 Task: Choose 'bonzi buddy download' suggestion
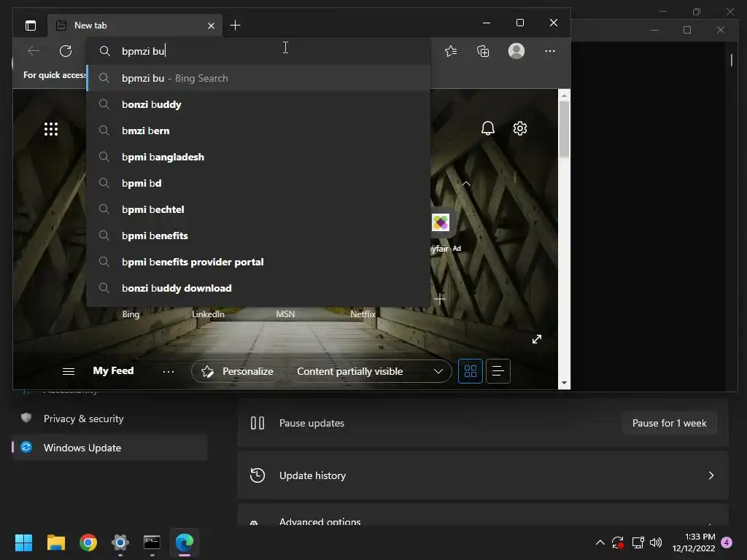pyautogui.click(x=259, y=287)
